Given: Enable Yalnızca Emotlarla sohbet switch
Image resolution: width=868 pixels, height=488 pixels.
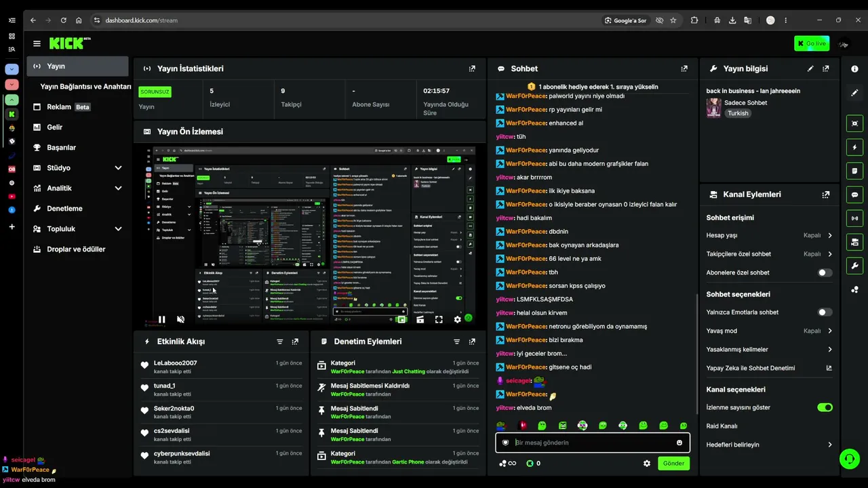Looking at the screenshot, I should point(825,312).
